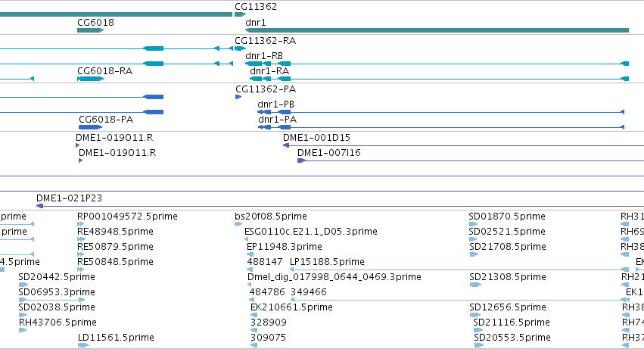Viewport: 644px width, 349px height.
Task: Click the SD02038.5prime EST label
Action: coord(57,307)
